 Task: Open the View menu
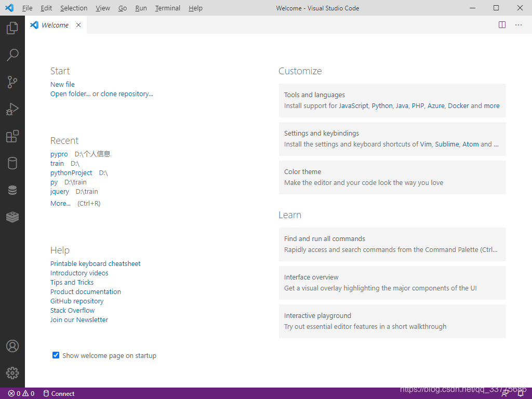tap(102, 8)
